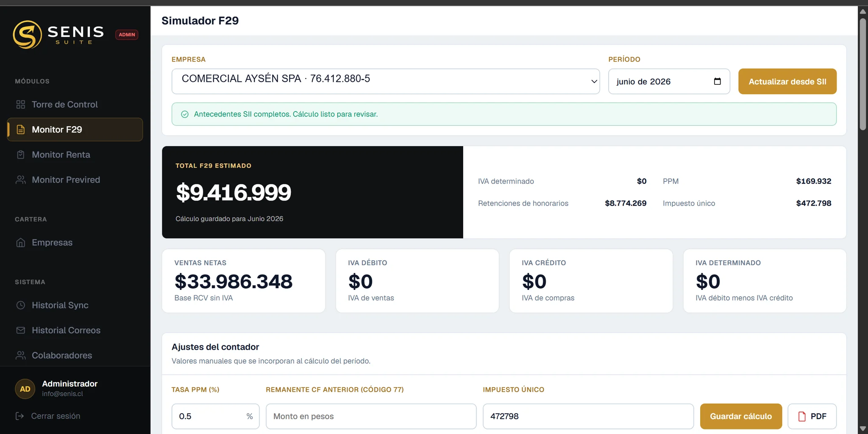
Task: Click the scrollbar up arrow
Action: coord(863,11)
